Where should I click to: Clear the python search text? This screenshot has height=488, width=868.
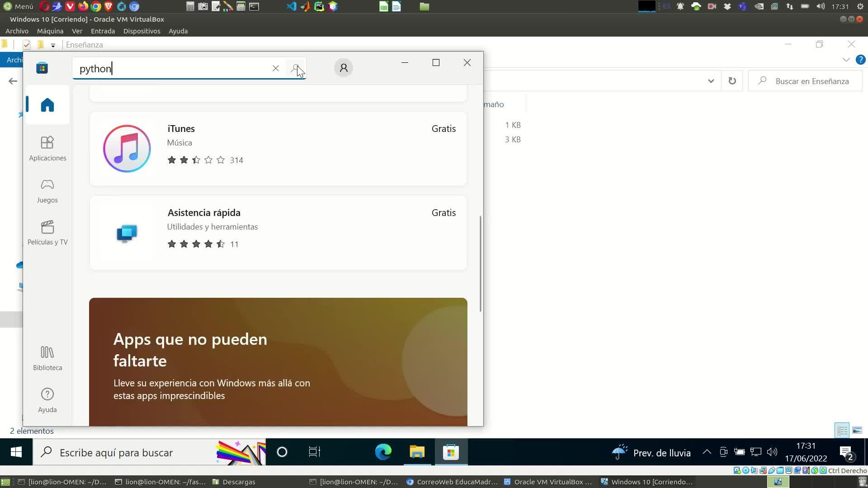pyautogui.click(x=275, y=68)
